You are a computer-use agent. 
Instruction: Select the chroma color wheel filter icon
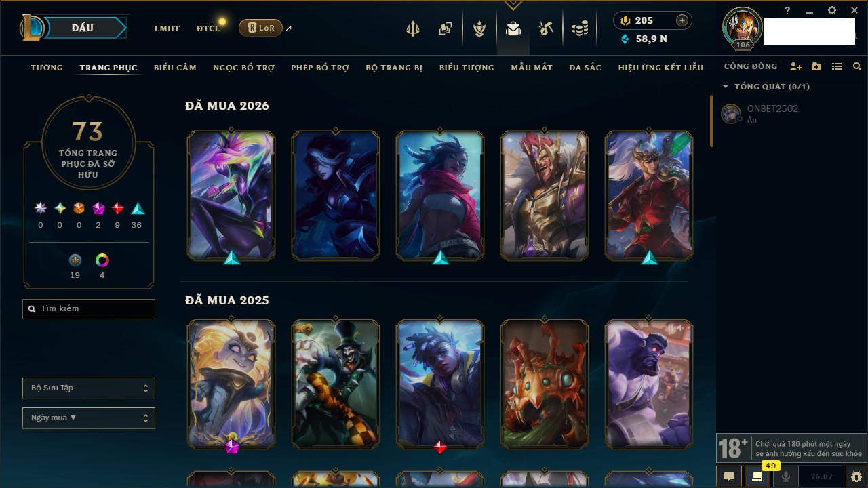(102, 260)
